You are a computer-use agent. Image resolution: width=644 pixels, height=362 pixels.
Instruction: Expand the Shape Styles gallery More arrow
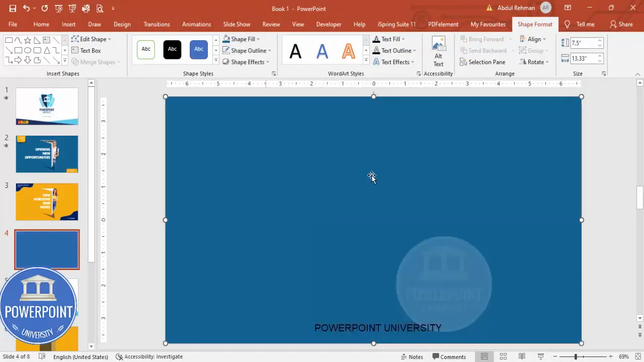coord(216,60)
